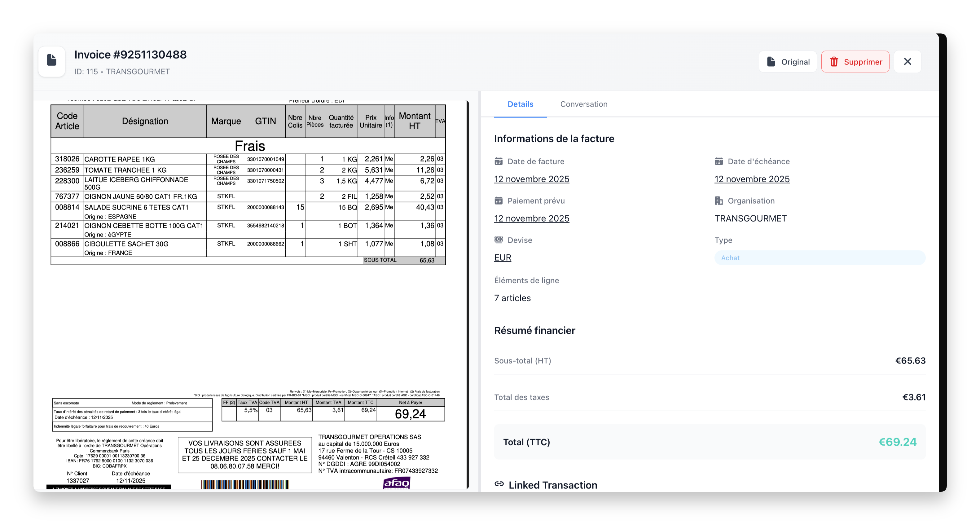Switch to the Conversation tab

click(x=584, y=104)
